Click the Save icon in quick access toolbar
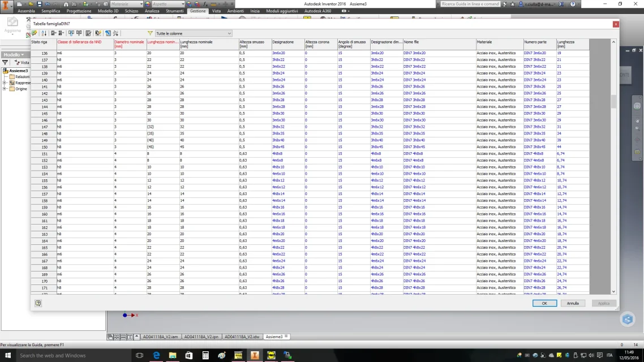Viewport: 644px width, 362px height. [x=40, y=4]
